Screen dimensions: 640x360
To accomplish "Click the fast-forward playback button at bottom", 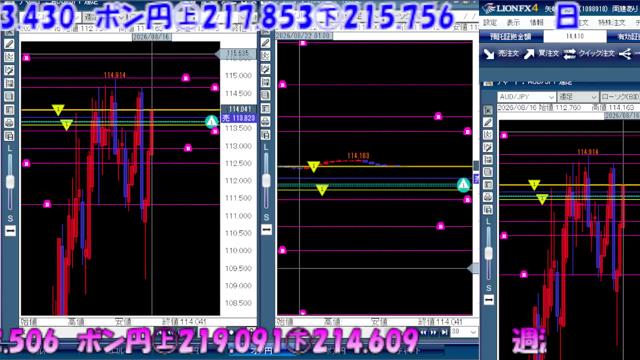I will pyautogui.click(x=433, y=333).
